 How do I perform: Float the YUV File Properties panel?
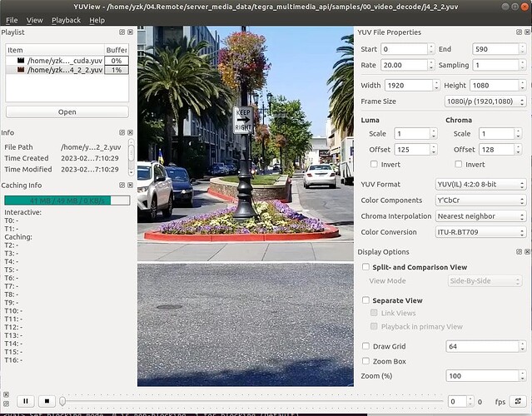[x=520, y=32]
